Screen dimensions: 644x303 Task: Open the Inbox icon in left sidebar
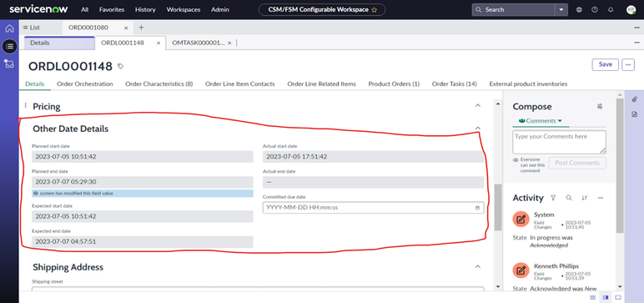coord(9,63)
